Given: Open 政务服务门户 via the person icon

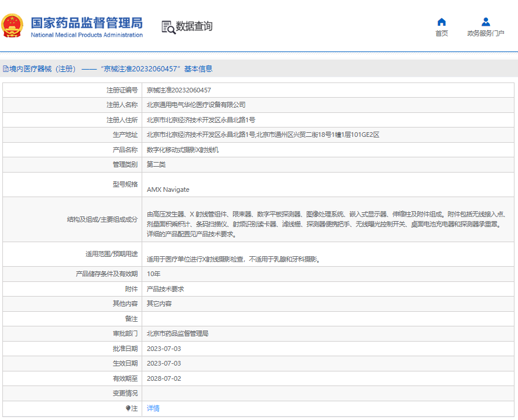Looking at the screenshot, I should point(486,22).
